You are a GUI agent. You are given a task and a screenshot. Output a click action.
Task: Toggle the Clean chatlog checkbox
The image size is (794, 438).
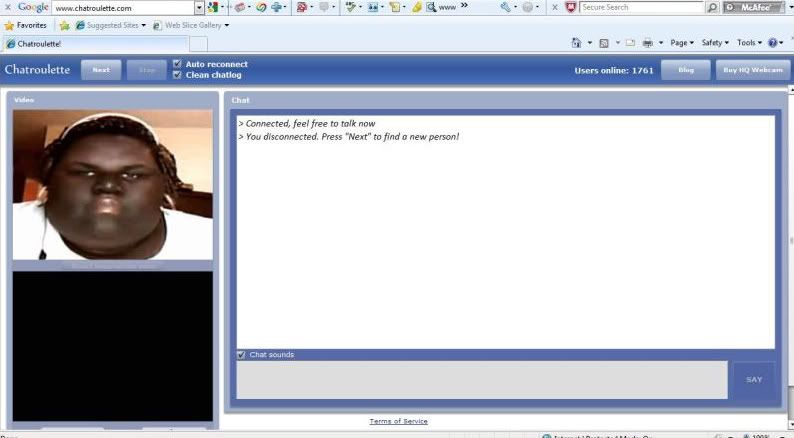pos(177,74)
